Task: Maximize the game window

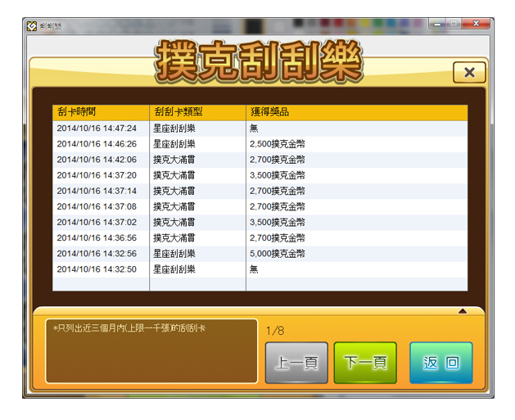Action: (454, 25)
